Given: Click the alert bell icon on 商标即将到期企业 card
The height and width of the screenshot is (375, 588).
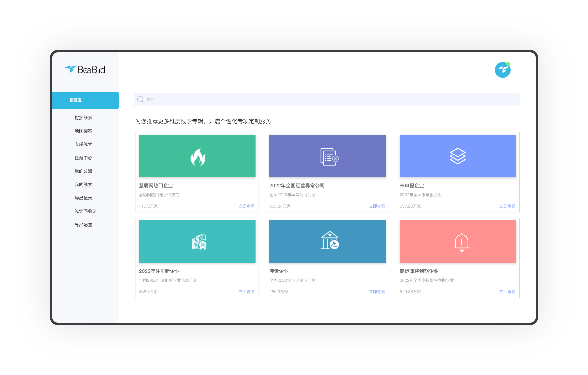Looking at the screenshot, I should [461, 242].
